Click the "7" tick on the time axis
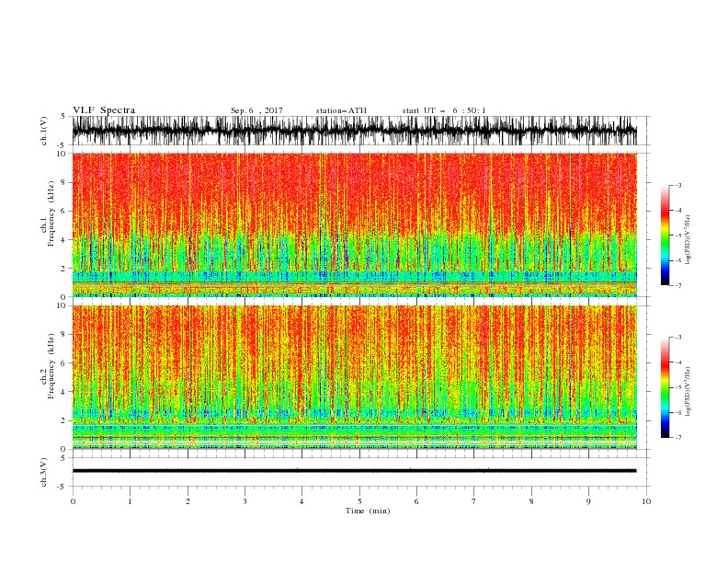This screenshot has width=728, height=563. pyautogui.click(x=474, y=501)
